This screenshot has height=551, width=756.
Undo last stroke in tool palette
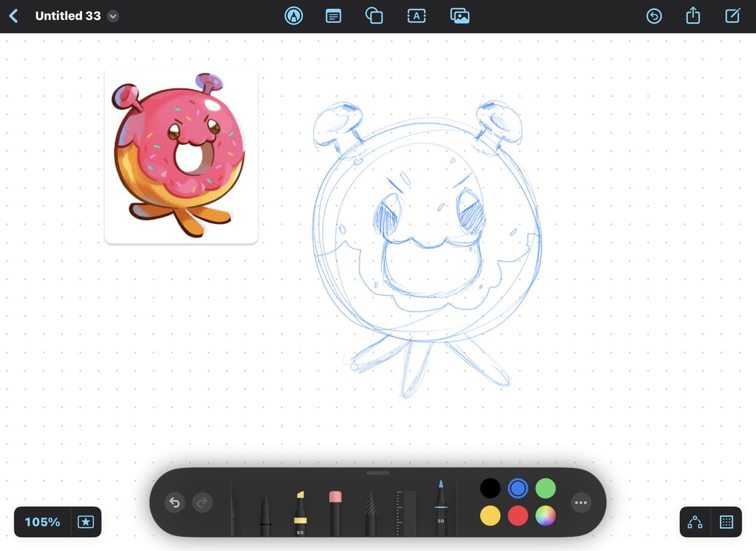(175, 502)
